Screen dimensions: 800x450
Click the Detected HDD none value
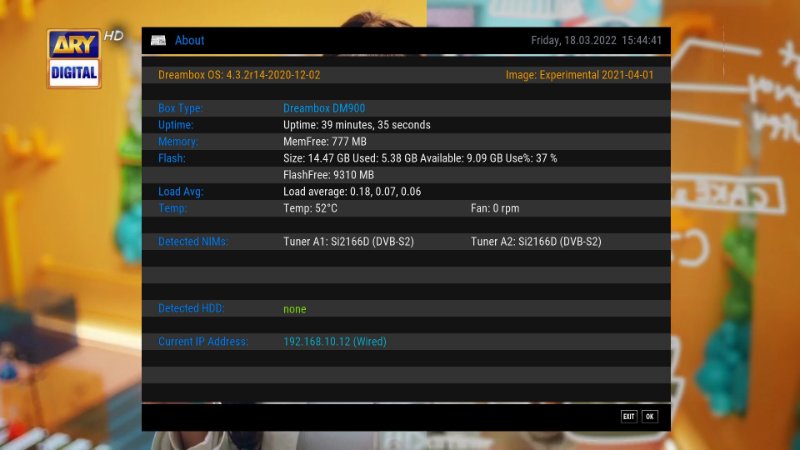tap(294, 309)
